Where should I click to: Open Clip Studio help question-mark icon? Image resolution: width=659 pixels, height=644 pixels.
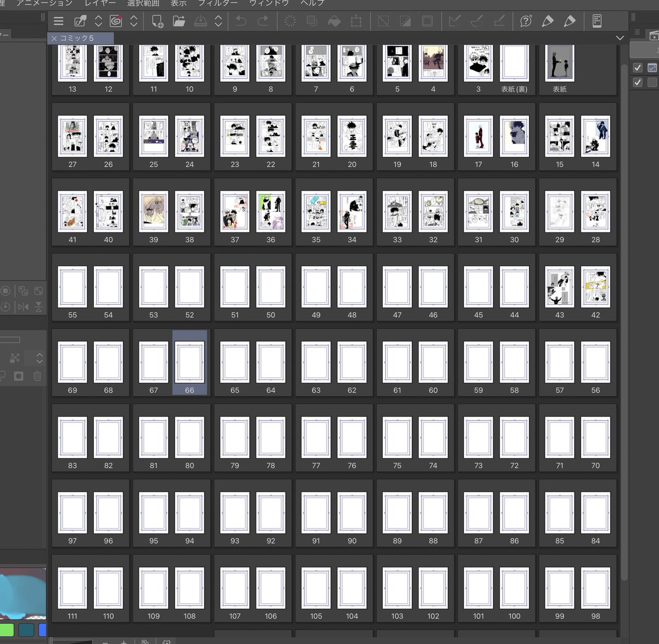[526, 21]
